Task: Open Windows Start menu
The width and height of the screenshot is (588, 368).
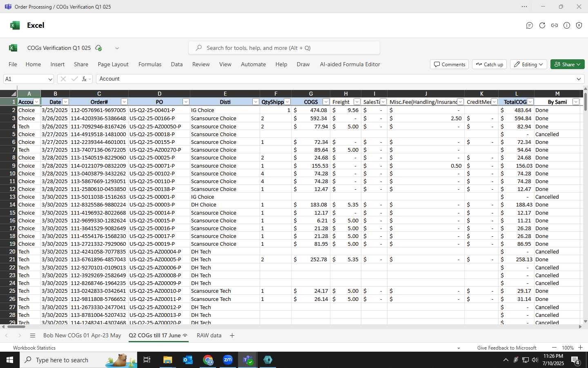Action: tap(10, 360)
